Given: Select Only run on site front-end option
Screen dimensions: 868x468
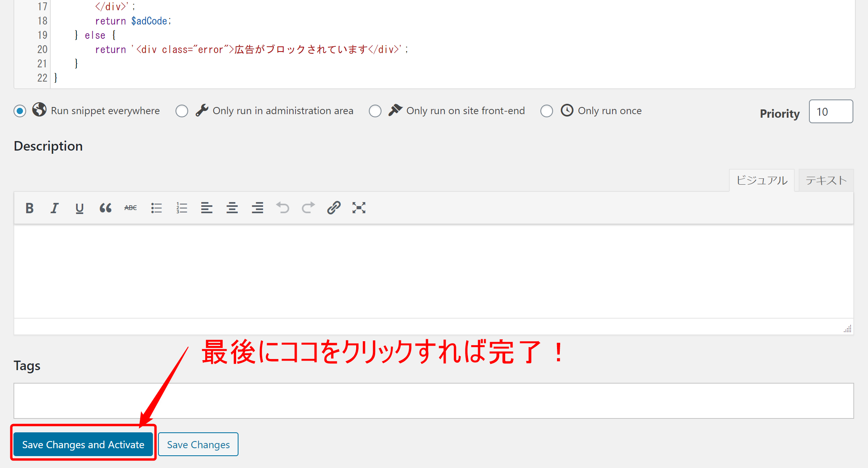Looking at the screenshot, I should click(x=375, y=111).
